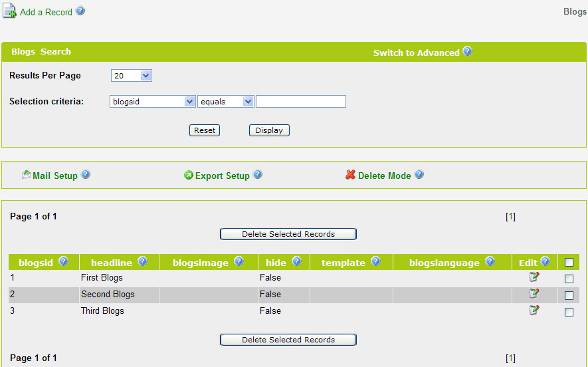
Task: Click top Delete Selected Records button
Action: pos(288,234)
